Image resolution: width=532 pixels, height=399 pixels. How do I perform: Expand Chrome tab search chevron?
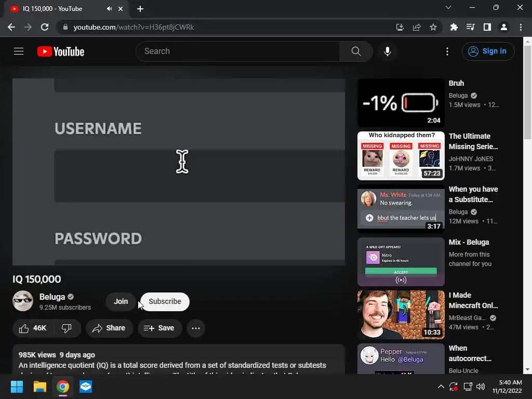[x=448, y=7]
